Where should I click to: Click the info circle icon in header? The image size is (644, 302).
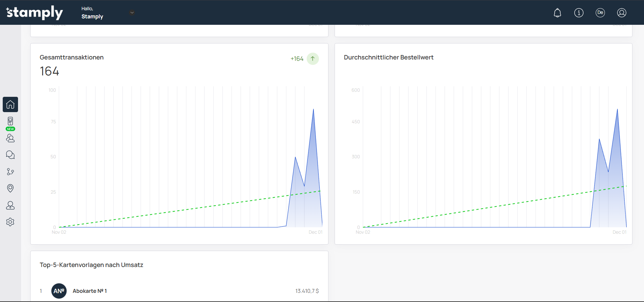click(x=579, y=13)
